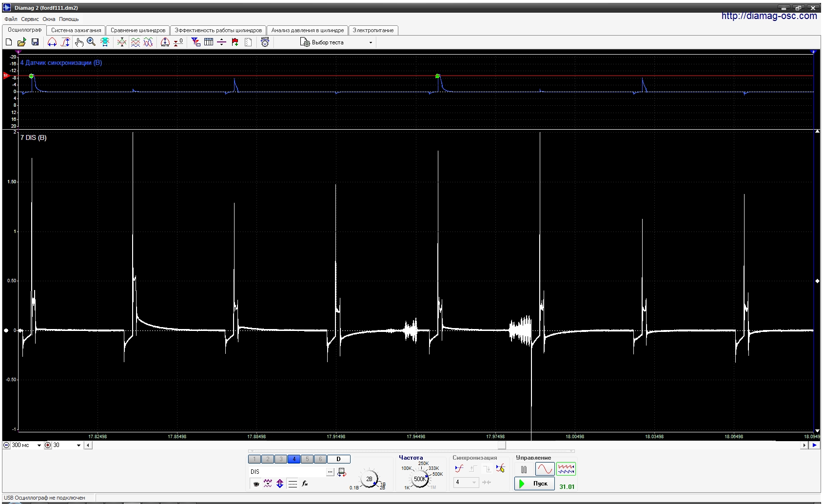Select the D channel button
The image size is (824, 504).
click(338, 459)
